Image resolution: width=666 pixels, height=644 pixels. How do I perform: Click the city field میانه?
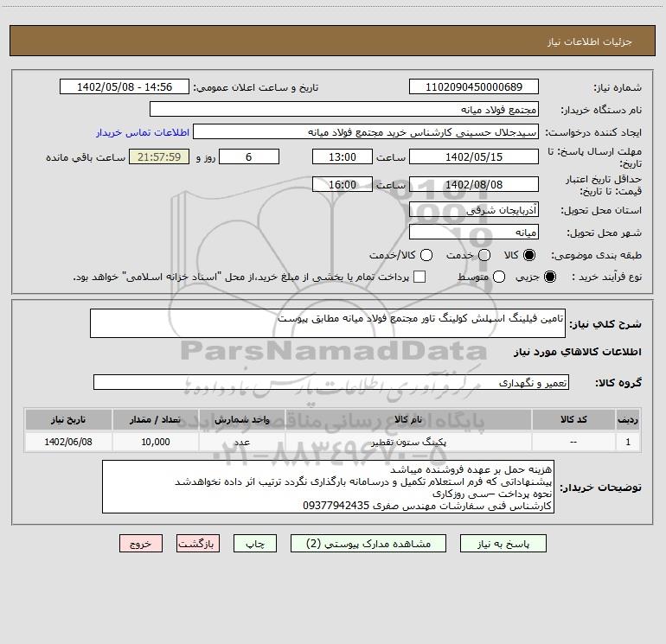tap(474, 232)
